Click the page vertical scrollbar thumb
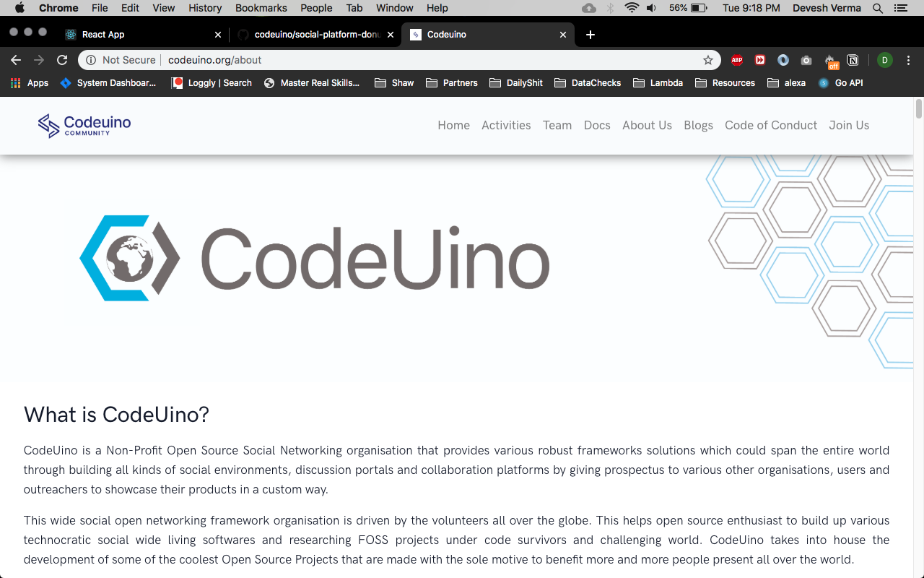924x578 pixels. 919,110
